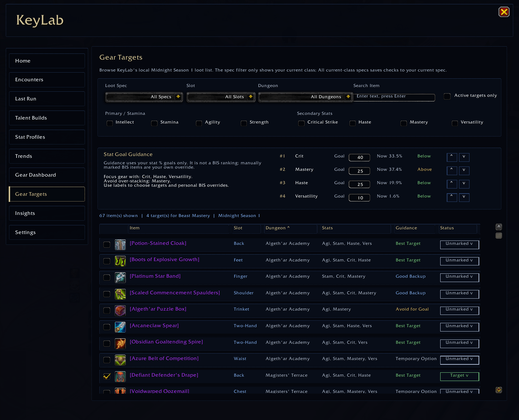Tick the Stamina stat filter

154,123
